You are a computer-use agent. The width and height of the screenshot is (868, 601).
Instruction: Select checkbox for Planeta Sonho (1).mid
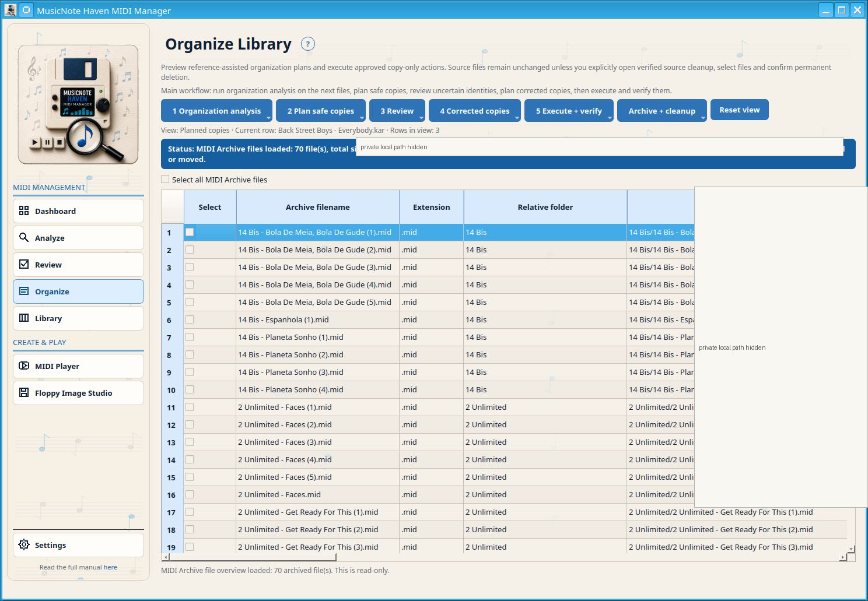tap(190, 337)
